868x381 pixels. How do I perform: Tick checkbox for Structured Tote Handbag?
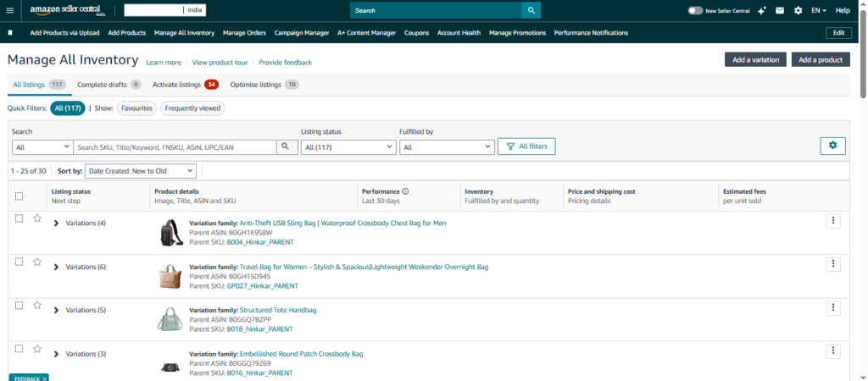tap(19, 306)
